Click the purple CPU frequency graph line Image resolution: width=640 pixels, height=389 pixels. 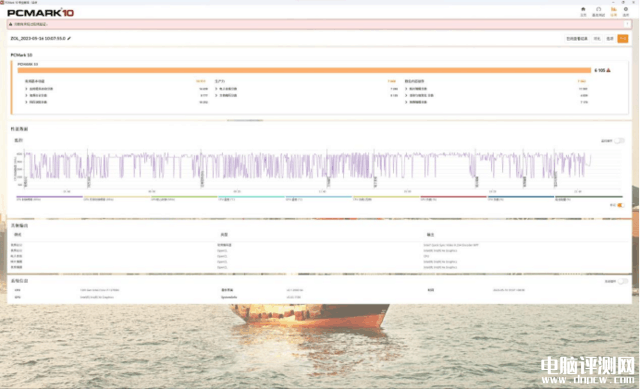click(307, 165)
